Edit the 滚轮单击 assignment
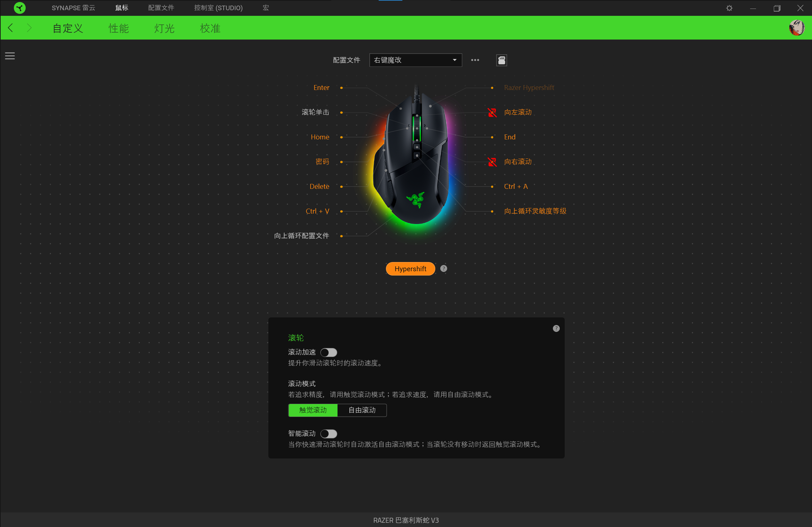Viewport: 812px width, 527px height. point(315,112)
